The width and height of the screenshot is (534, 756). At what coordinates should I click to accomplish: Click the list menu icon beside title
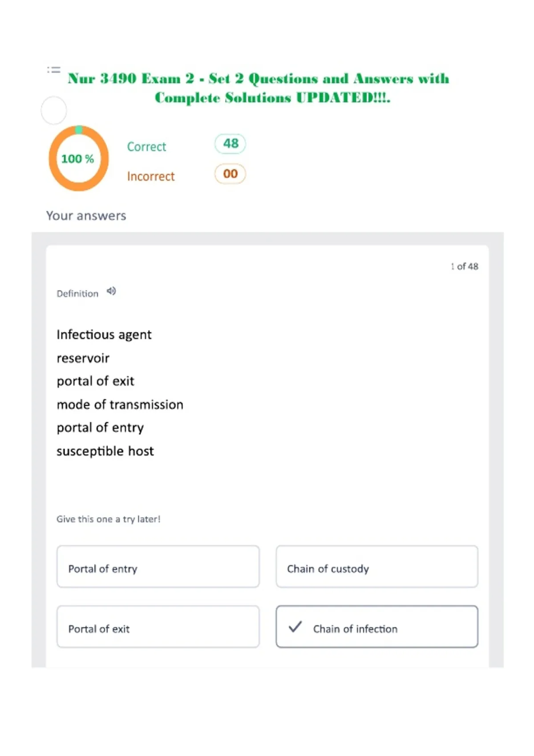(x=54, y=70)
